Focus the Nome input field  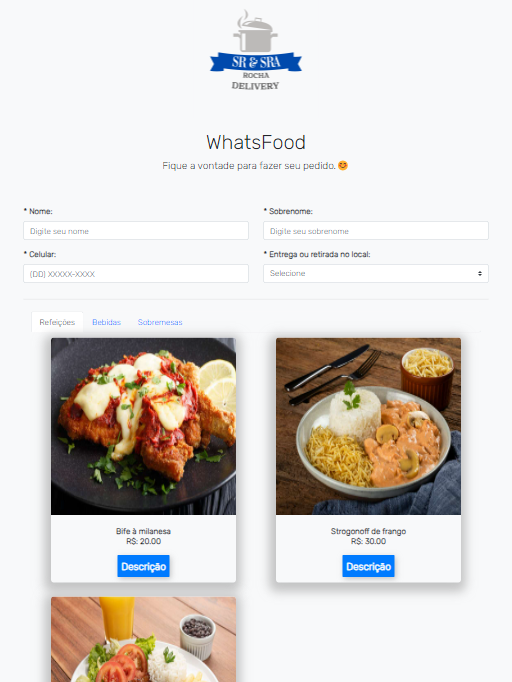[136, 231]
